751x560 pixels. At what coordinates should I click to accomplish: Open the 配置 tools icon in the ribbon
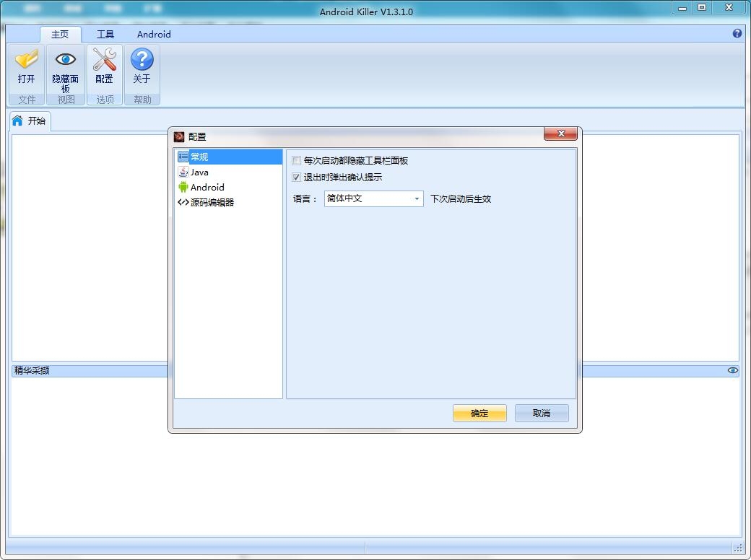click(x=105, y=59)
